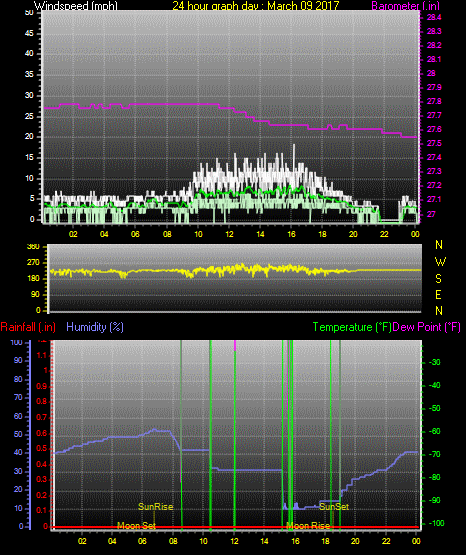Click the "Barometer (.in)" axis title

[x=405, y=6]
